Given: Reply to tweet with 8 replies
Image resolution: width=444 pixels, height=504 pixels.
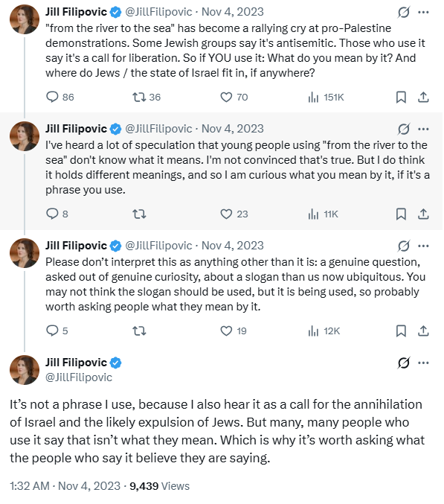Looking at the screenshot, I should click(57, 214).
